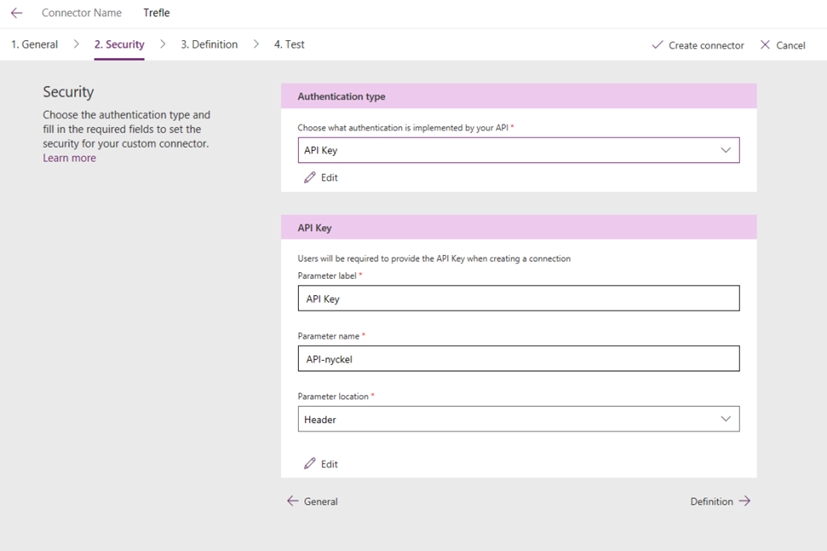
Task: Follow the Learn more link
Action: pos(69,158)
